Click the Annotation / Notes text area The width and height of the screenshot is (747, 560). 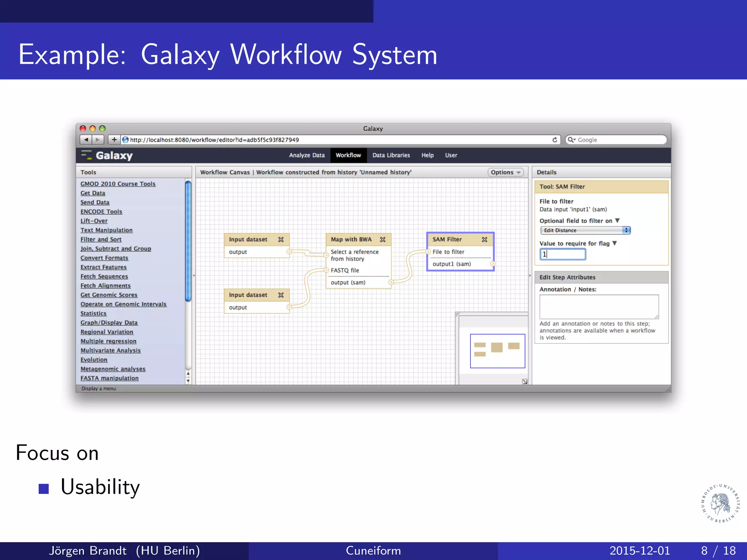click(x=599, y=307)
